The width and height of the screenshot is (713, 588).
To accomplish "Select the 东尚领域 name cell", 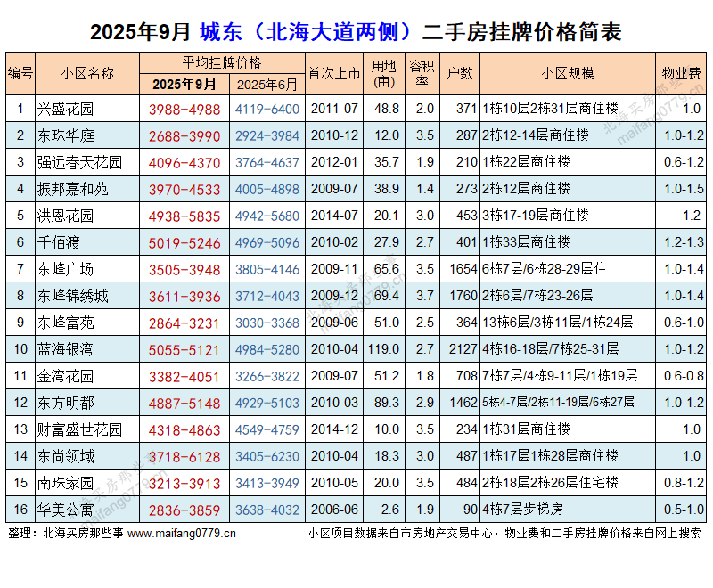I will pos(87,456).
